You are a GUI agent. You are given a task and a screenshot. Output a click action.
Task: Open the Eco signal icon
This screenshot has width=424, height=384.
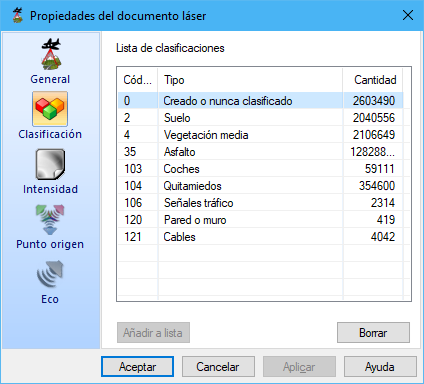tap(50, 274)
